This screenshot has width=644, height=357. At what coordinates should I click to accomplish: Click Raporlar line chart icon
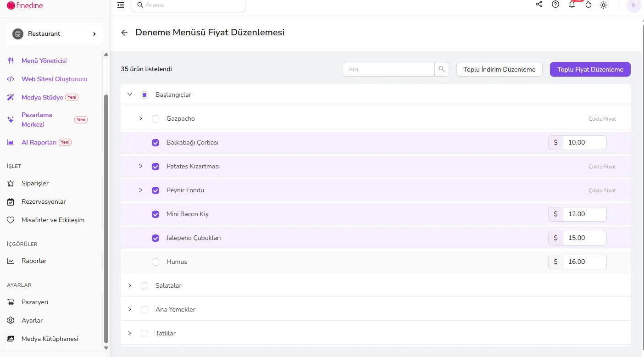[x=11, y=261]
